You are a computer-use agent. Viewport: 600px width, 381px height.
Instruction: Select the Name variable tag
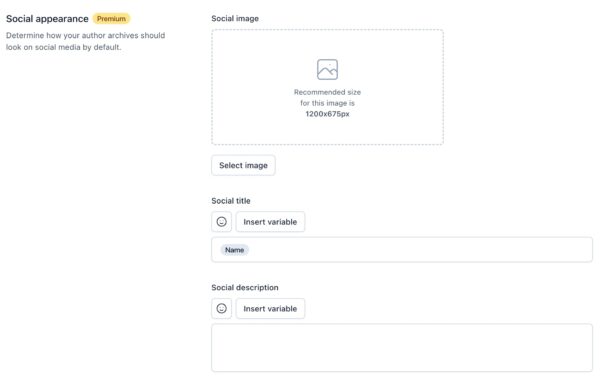(234, 250)
